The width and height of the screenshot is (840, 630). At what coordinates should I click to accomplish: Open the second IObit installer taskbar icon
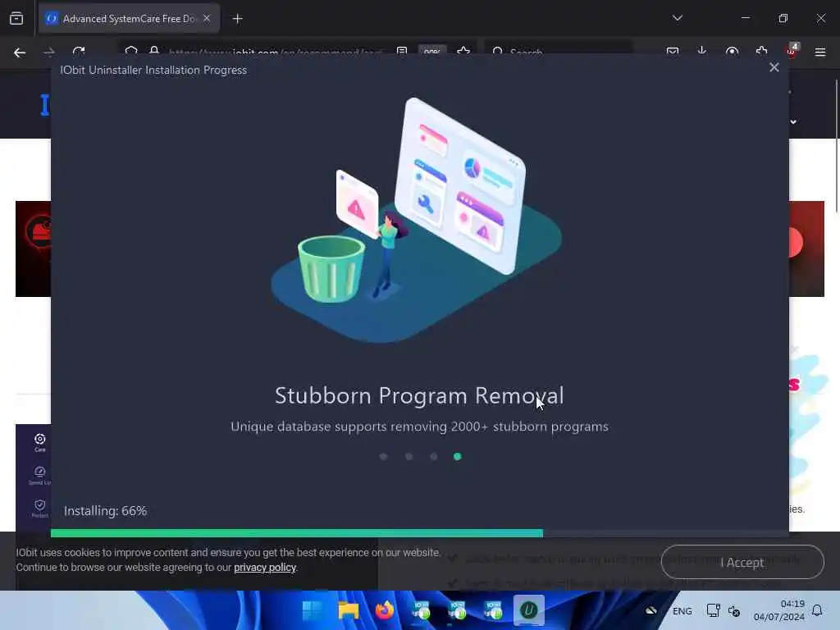point(456,610)
